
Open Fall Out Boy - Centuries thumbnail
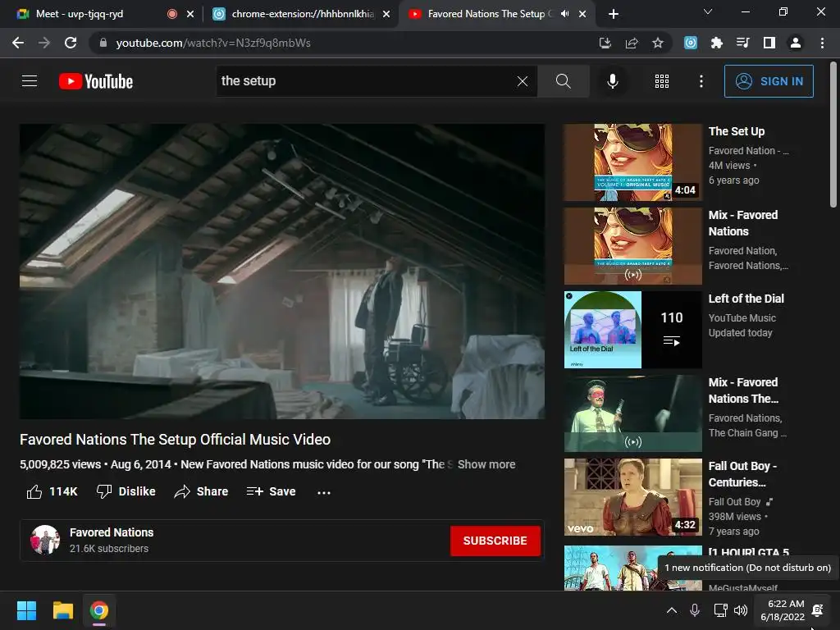point(632,496)
